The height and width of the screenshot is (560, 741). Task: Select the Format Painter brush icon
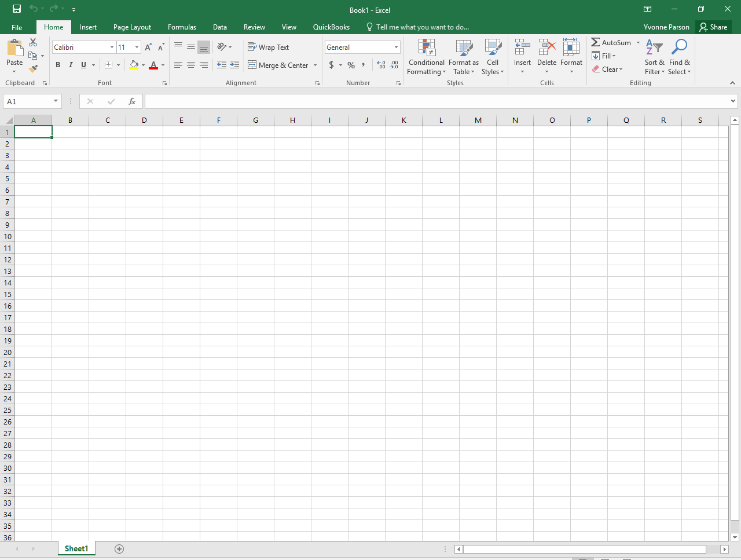(33, 68)
